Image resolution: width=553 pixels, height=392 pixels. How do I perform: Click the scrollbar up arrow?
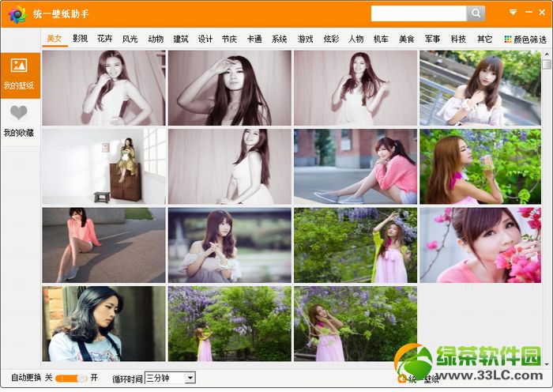547,55
